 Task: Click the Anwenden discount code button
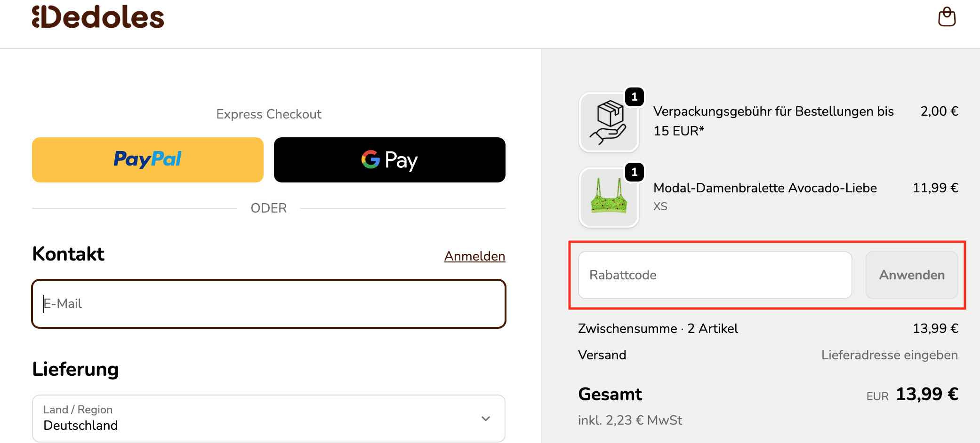coord(912,275)
